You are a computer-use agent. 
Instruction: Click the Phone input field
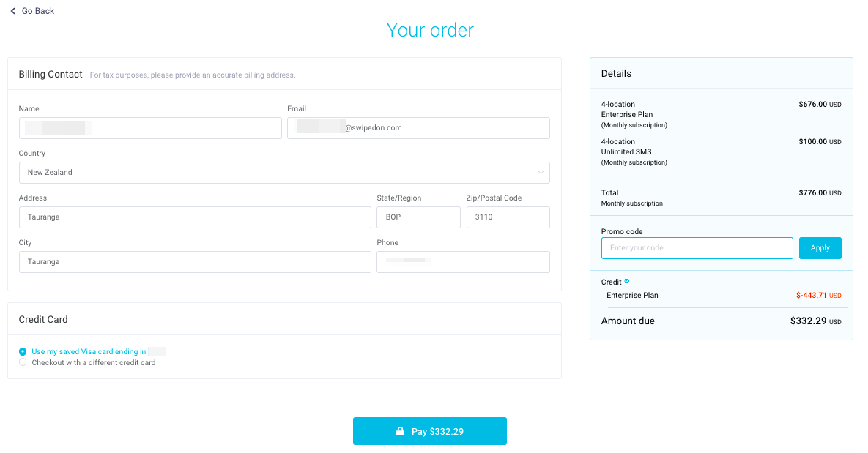[463, 261]
